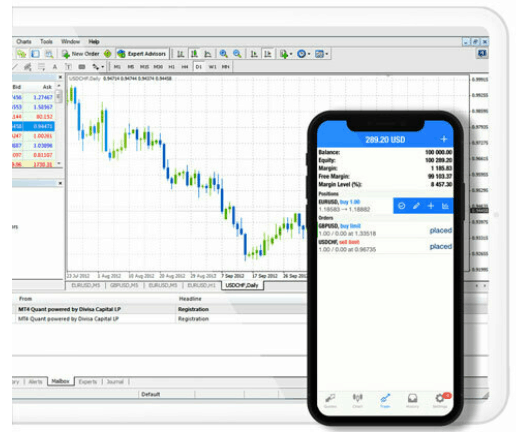This screenshot has width=516, height=433.
Task: Open the Window menu
Action: point(70,42)
